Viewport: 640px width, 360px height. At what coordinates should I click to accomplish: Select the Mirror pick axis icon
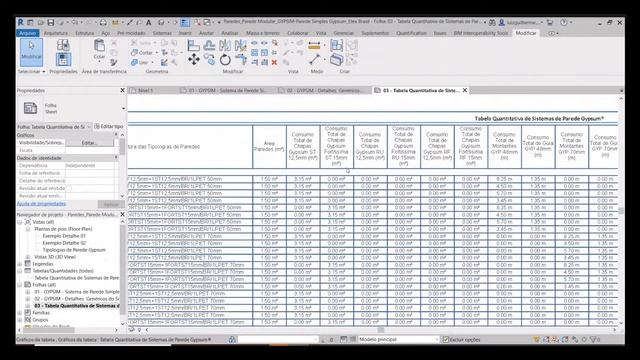225,45
